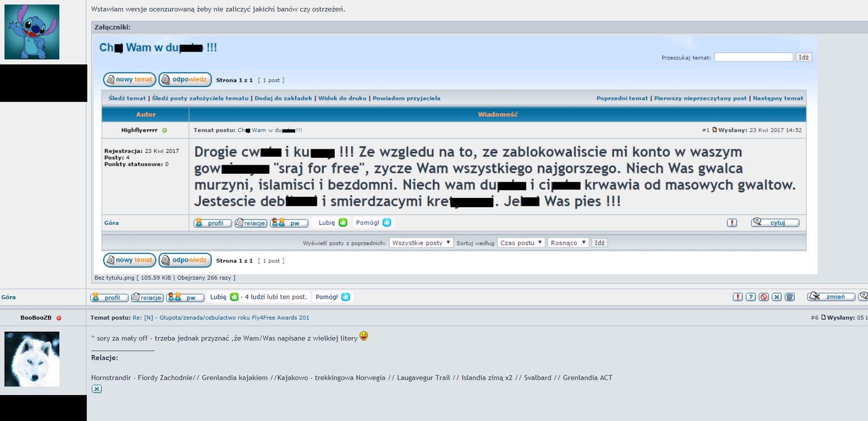This screenshot has width=868, height=421.
Task: Open Re: [N] Głupota/żenada post subject link
Action: [221, 318]
